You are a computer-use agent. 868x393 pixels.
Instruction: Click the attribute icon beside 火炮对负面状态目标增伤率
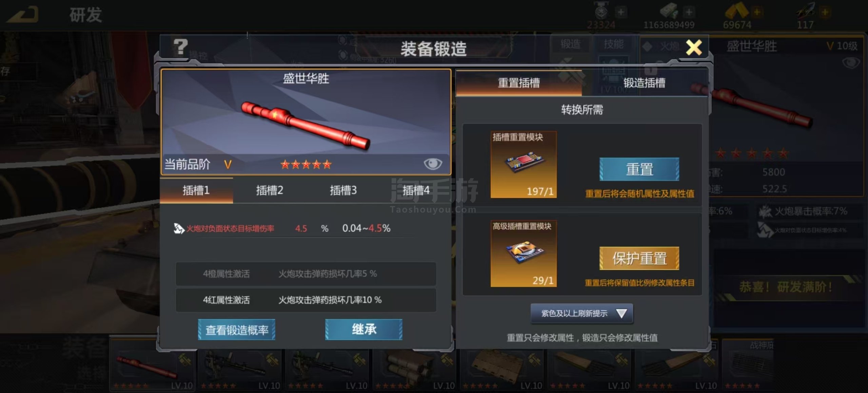tap(179, 228)
